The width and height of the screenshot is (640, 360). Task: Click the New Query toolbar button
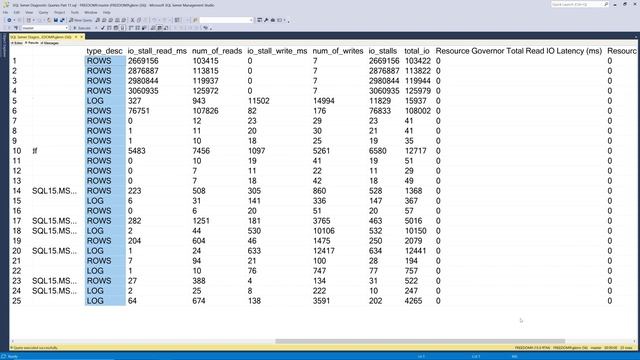[x=81, y=20]
